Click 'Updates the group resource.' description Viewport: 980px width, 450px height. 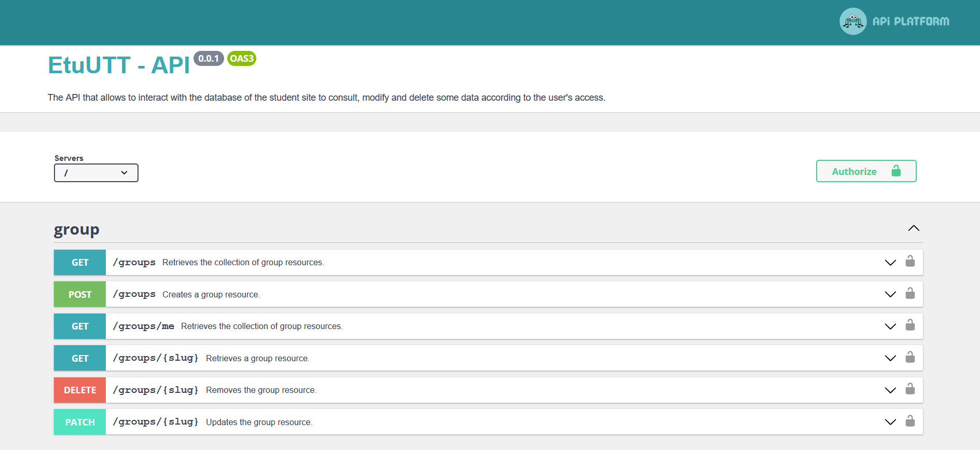pos(259,422)
